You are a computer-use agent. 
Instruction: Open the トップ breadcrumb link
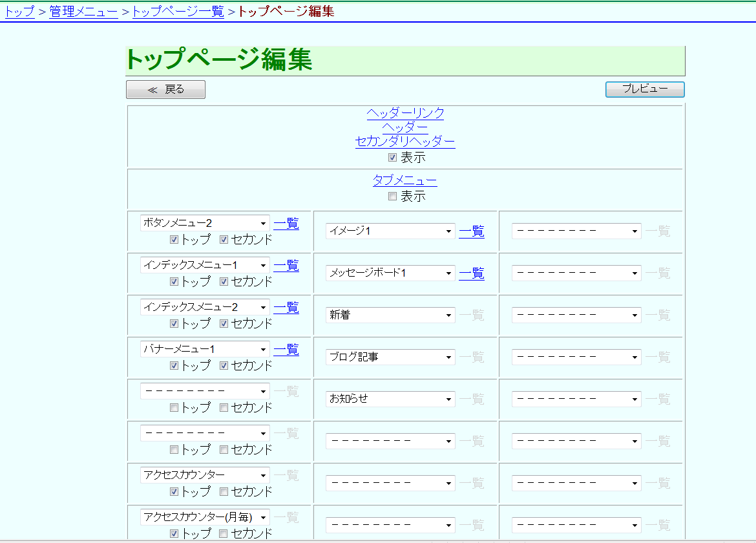20,11
